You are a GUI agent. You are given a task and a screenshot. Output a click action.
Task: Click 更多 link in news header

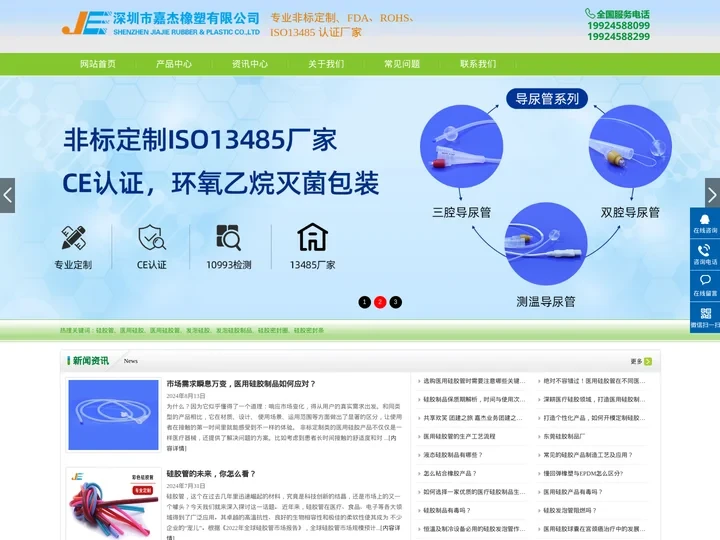pyautogui.click(x=636, y=361)
